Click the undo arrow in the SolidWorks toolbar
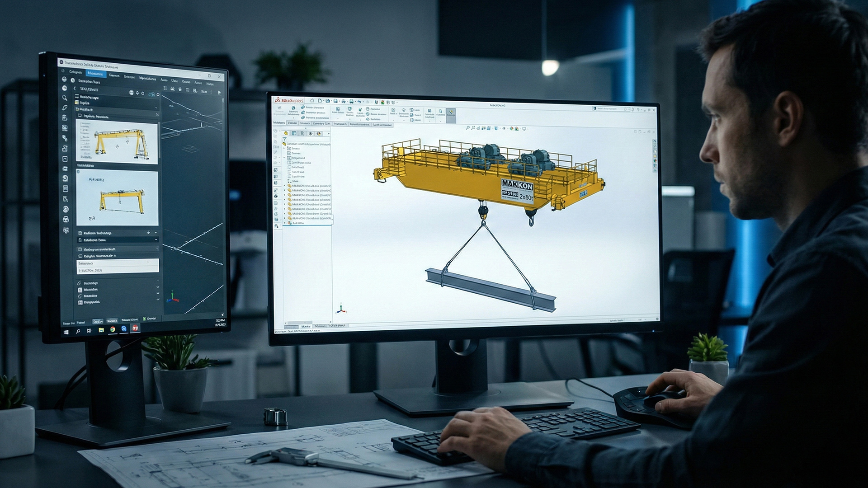 (x=359, y=102)
